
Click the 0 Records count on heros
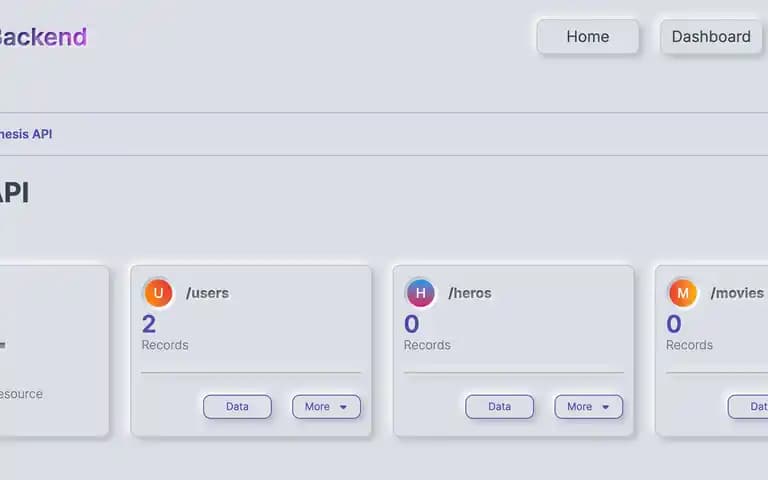427,333
